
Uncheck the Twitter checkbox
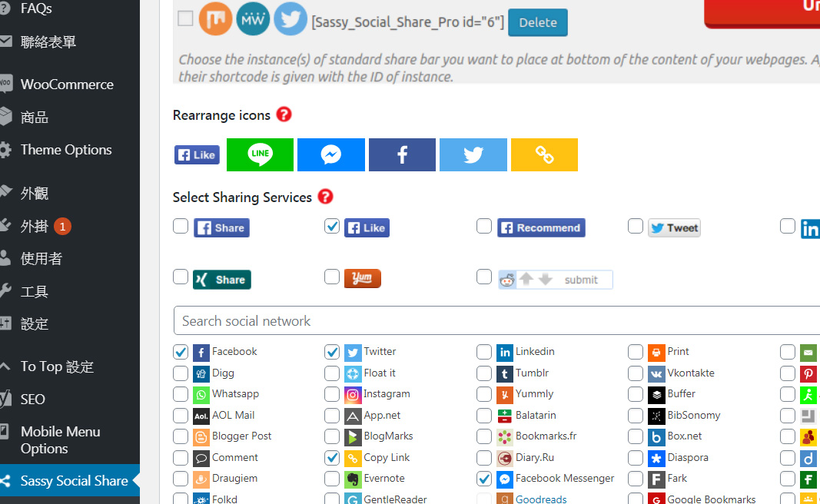click(x=332, y=352)
